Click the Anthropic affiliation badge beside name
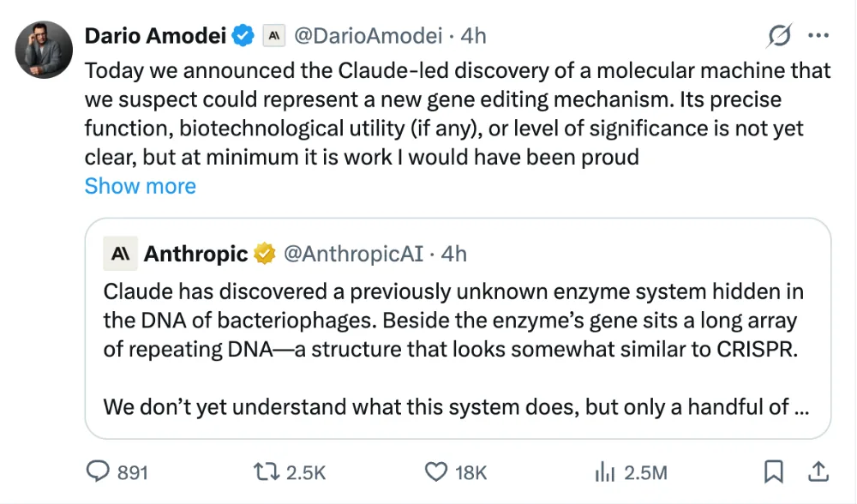The width and height of the screenshot is (857, 504). click(x=274, y=36)
